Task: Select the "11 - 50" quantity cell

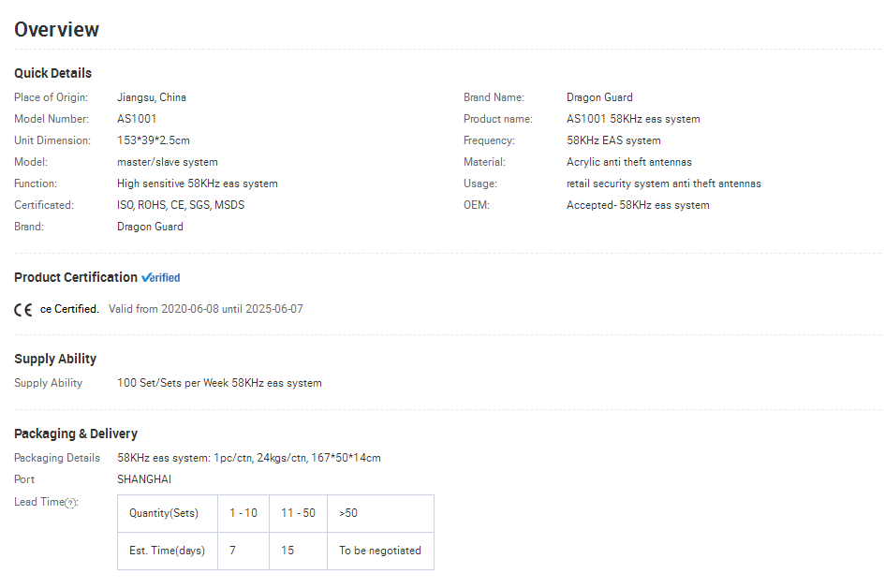Action: click(x=298, y=513)
